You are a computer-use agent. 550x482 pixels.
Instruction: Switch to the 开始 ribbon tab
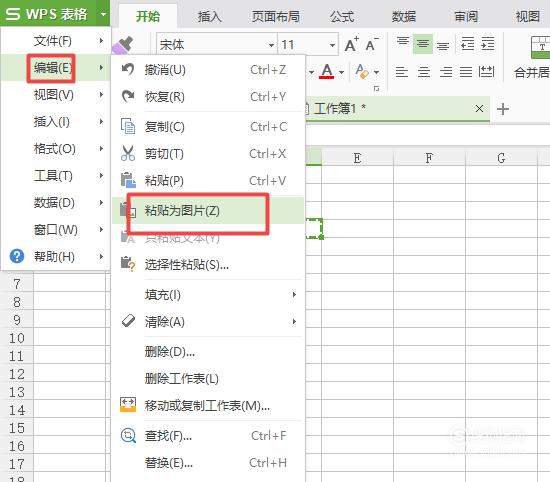point(148,16)
